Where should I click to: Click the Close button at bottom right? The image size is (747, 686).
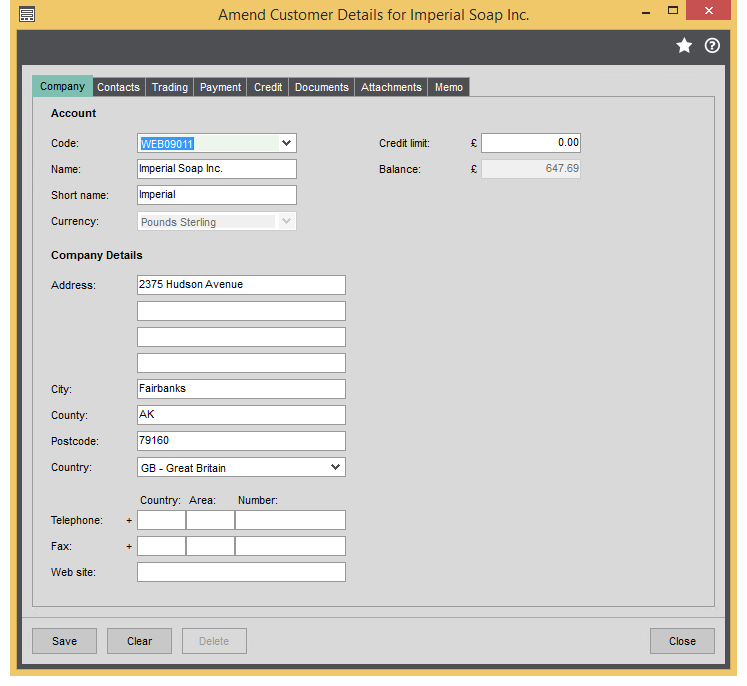(682, 641)
